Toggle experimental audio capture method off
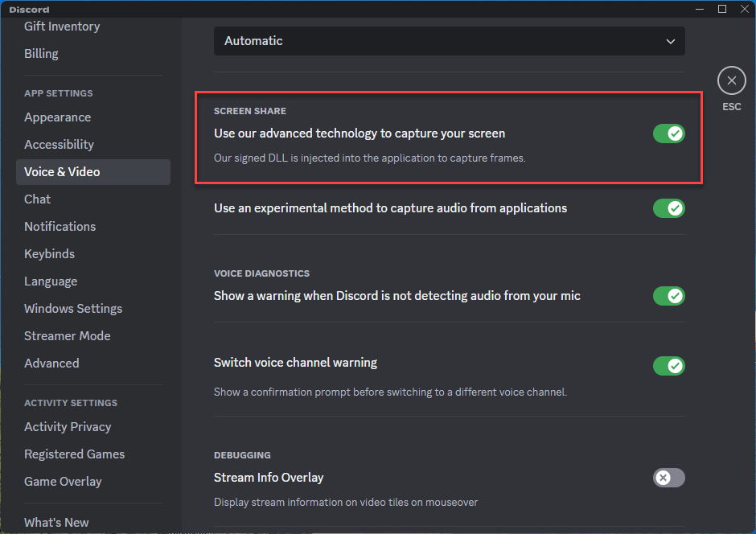This screenshot has width=756, height=534. click(668, 208)
